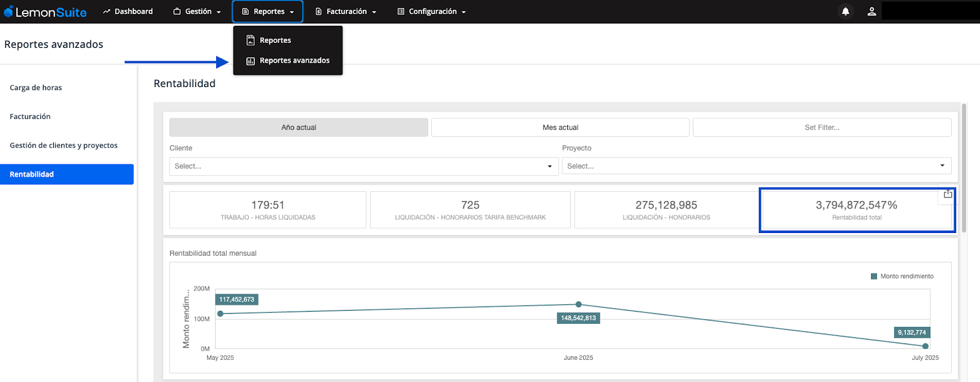This screenshot has width=980, height=382.
Task: Click the Facturación document icon
Action: click(318, 12)
